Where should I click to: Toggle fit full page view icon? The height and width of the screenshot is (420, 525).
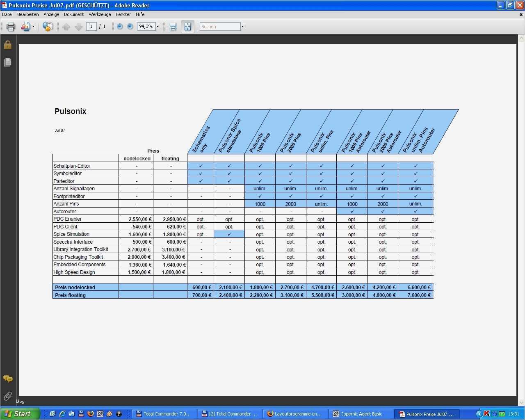(187, 27)
